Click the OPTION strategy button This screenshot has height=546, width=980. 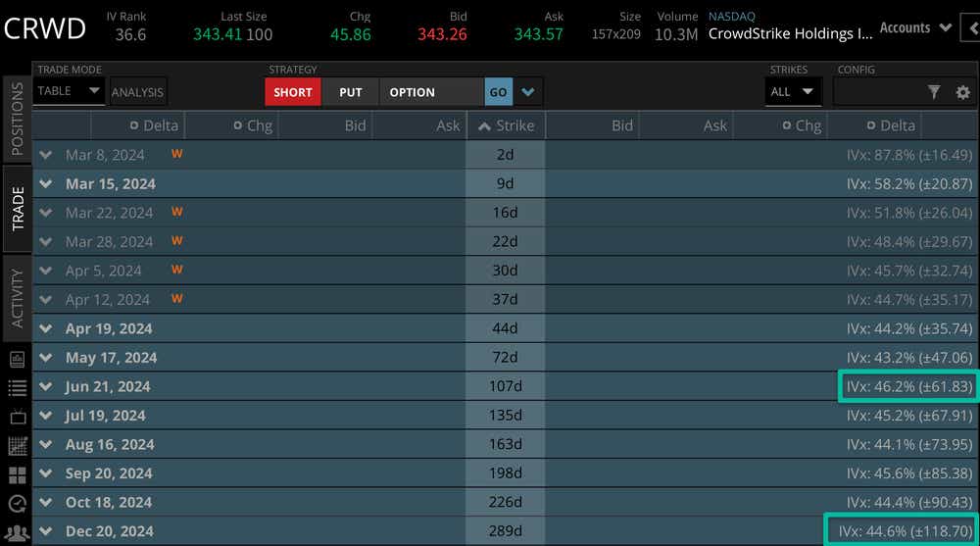tap(431, 92)
